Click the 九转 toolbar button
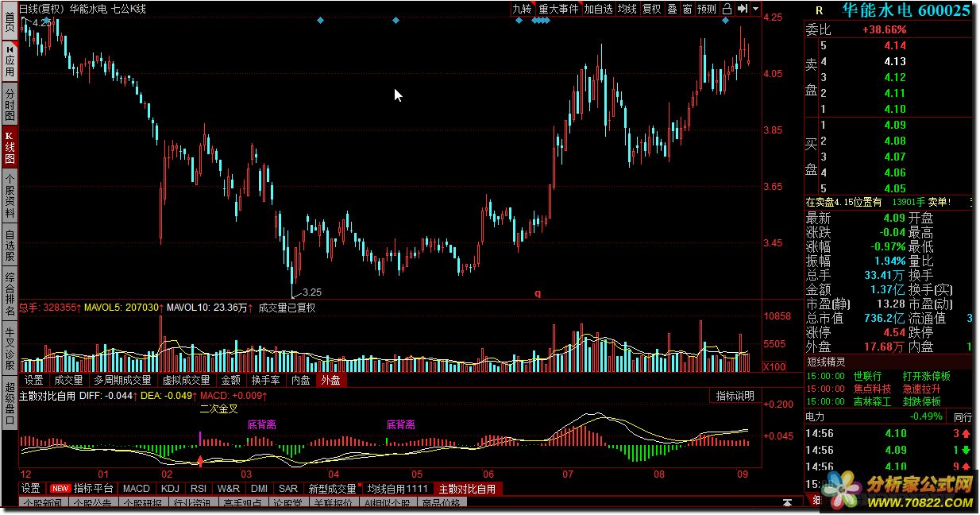Image resolution: width=980 pixels, height=515 pixels. pyautogui.click(x=521, y=9)
